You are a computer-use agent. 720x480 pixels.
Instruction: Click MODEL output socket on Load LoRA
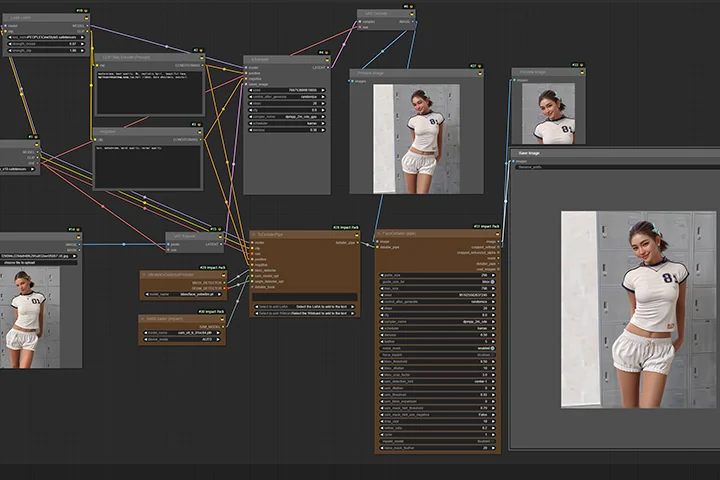click(87, 26)
